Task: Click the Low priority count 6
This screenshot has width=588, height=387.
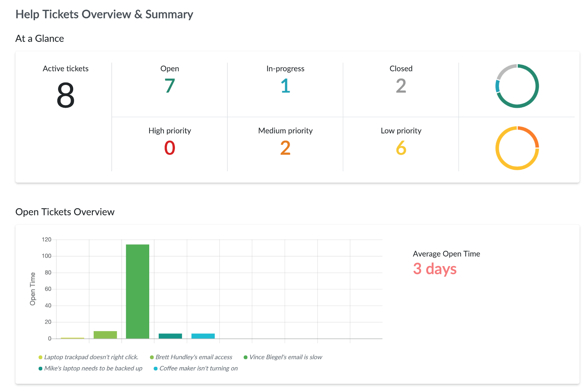Action: (x=401, y=148)
